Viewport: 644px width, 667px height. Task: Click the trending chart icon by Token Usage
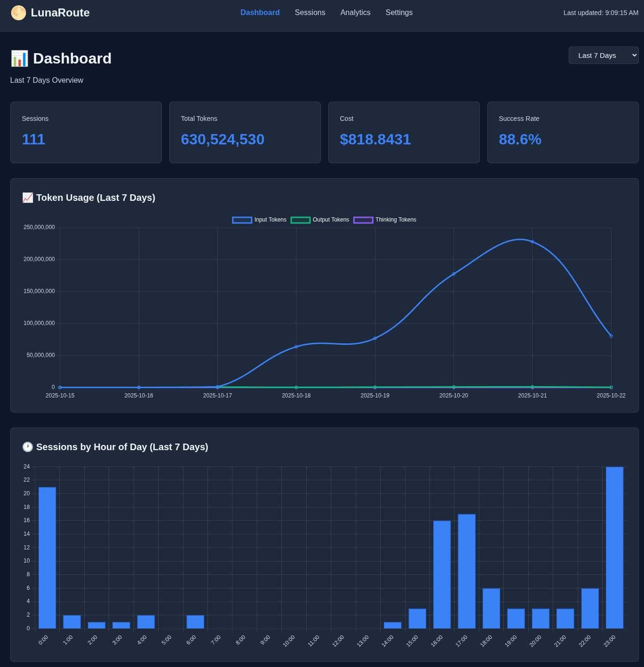point(28,198)
